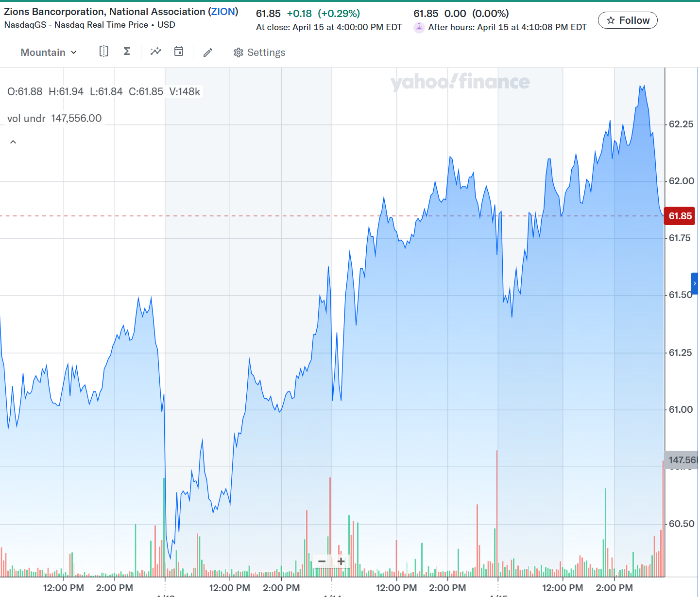
Task: Click the Zions Bancorporation company name
Action: point(104,12)
